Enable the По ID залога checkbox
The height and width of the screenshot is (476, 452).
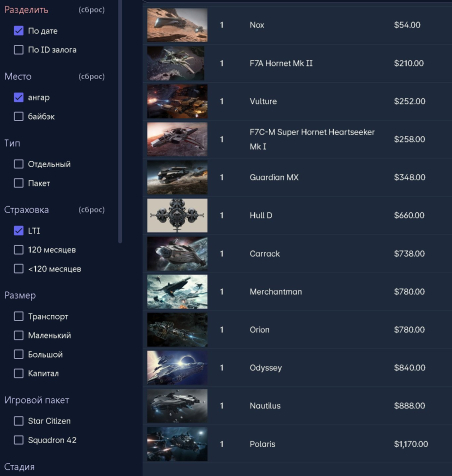tap(19, 50)
